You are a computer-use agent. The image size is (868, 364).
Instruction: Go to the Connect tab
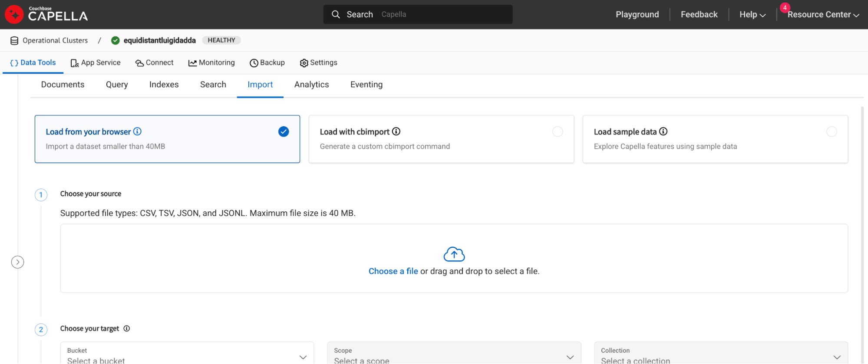click(x=154, y=62)
